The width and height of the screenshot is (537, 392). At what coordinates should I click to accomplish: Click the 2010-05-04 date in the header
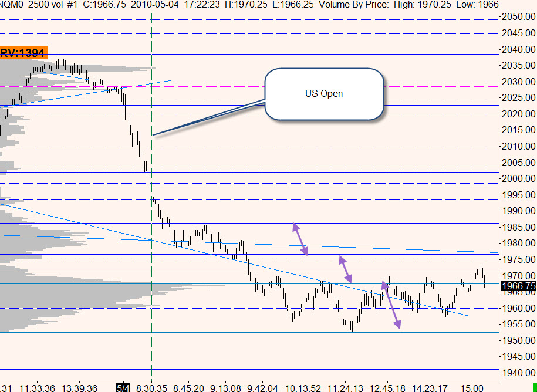tap(155, 5)
